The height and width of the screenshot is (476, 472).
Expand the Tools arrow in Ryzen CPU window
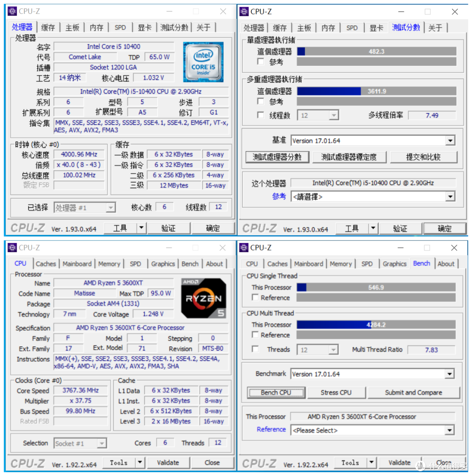[x=139, y=462]
